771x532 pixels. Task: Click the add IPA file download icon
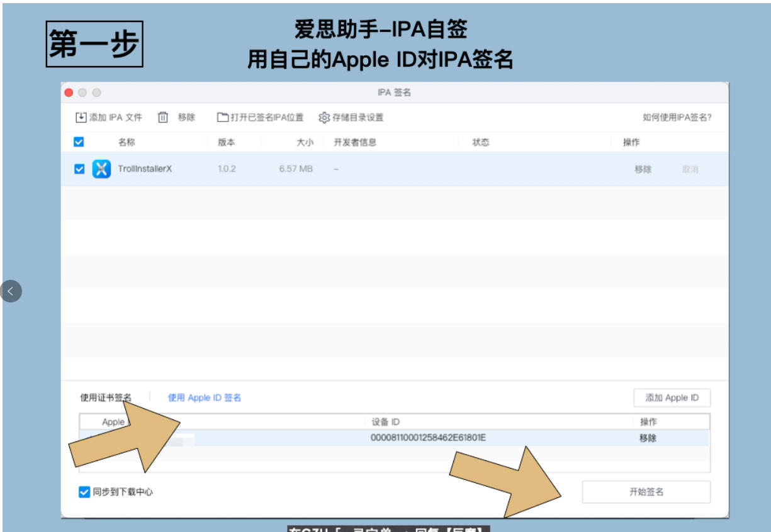[x=81, y=118]
